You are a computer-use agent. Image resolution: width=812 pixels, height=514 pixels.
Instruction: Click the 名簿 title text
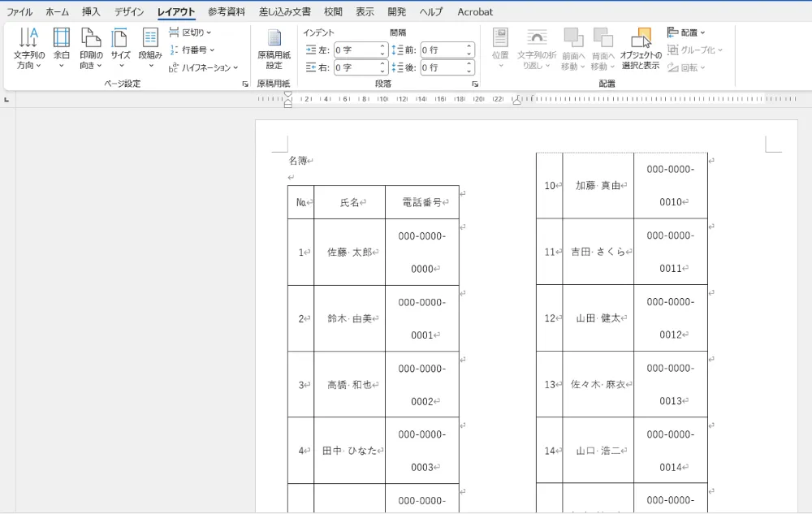[298, 161]
